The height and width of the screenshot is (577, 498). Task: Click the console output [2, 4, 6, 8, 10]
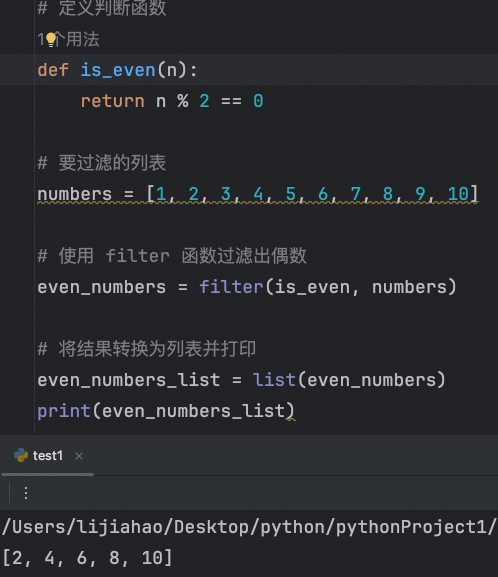(x=87, y=557)
